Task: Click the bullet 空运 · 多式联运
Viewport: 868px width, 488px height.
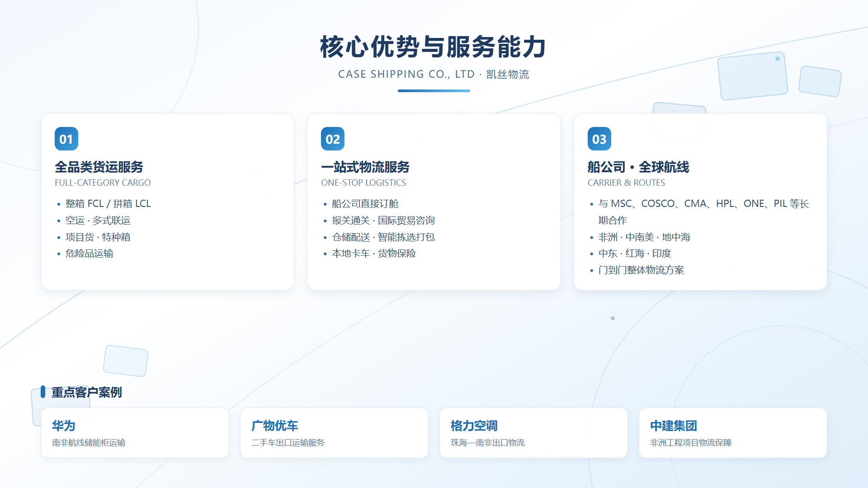Action: click(x=98, y=221)
